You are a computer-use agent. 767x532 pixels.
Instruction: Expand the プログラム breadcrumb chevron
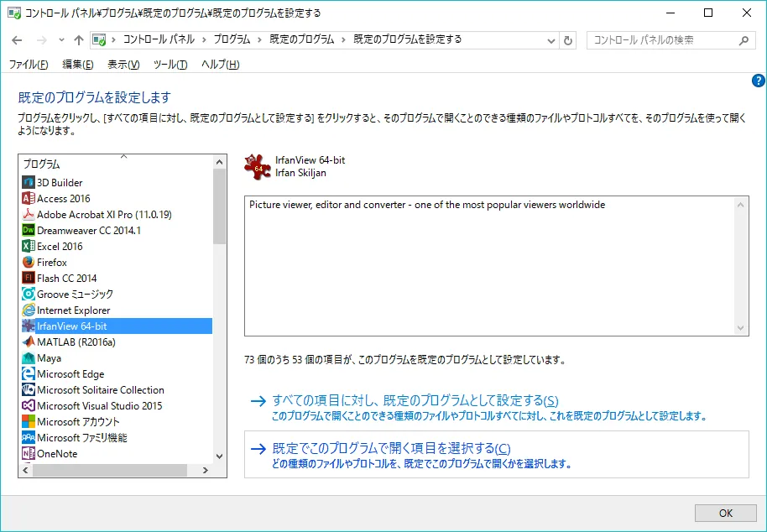click(258, 40)
